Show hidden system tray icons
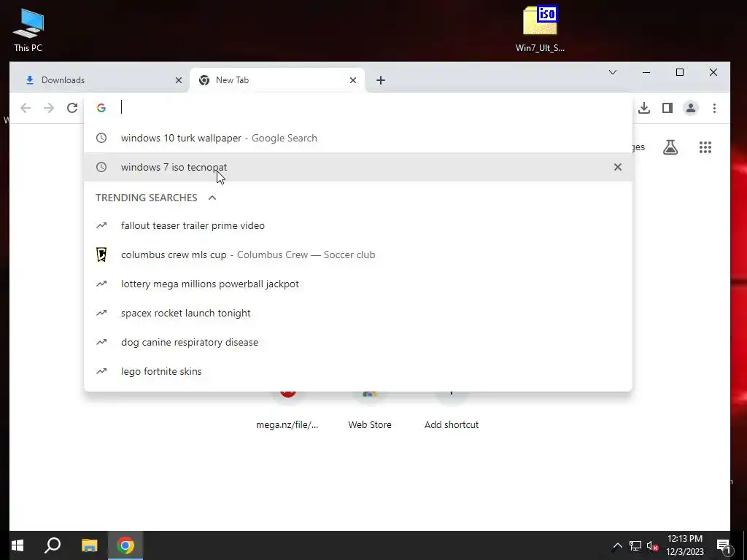 pos(617,545)
